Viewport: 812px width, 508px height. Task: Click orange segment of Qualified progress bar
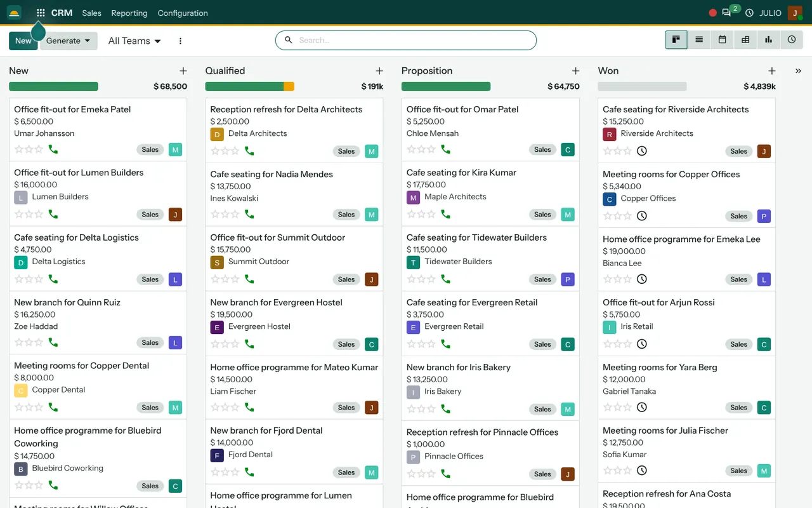(x=289, y=86)
